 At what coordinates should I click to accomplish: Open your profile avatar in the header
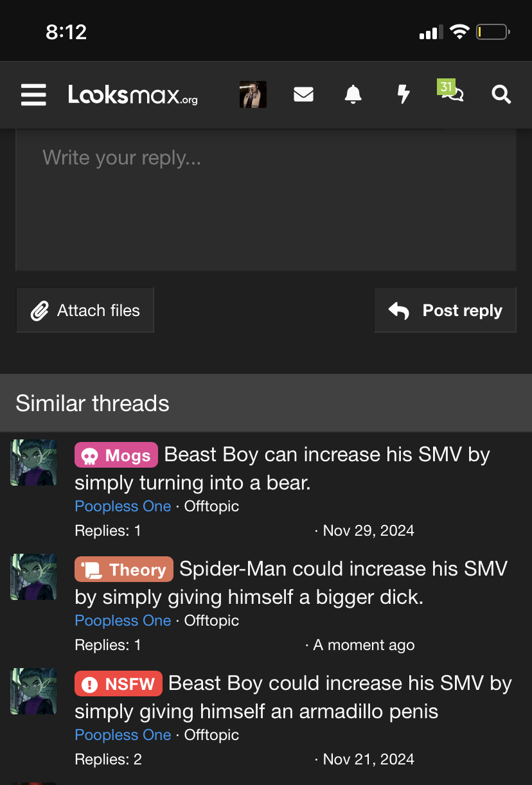(253, 95)
